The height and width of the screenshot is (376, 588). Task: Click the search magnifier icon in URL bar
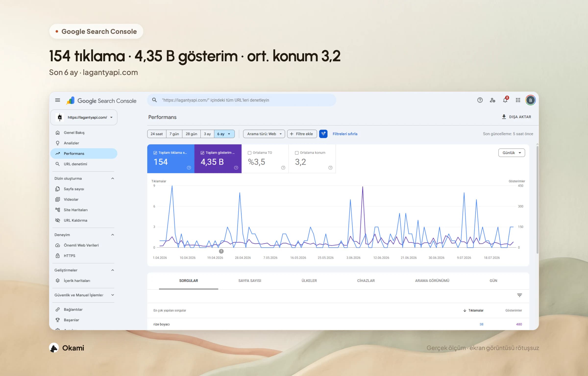pos(154,100)
